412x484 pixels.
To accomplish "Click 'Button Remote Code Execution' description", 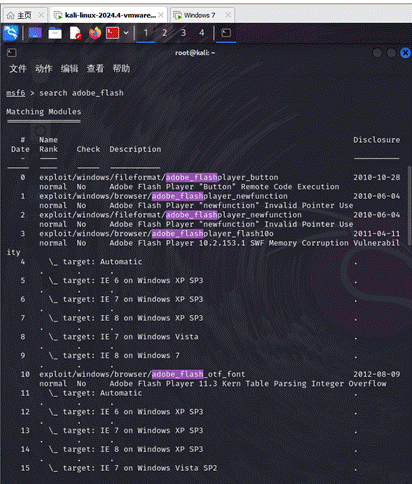I will (x=224, y=187).
